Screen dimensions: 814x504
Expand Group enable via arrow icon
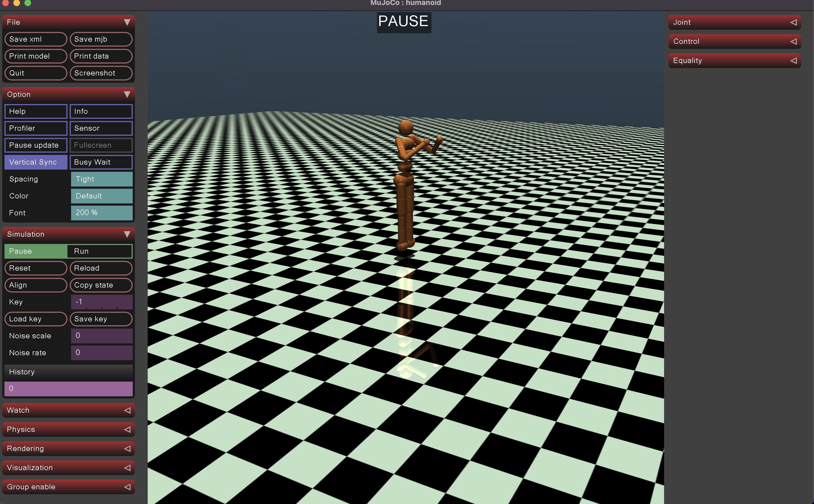(127, 487)
